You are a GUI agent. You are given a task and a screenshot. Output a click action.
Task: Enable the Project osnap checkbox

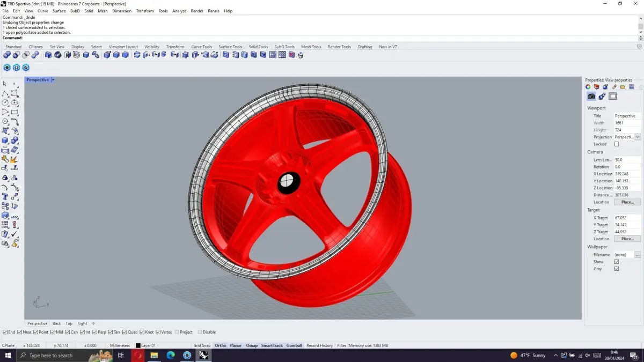(x=177, y=331)
